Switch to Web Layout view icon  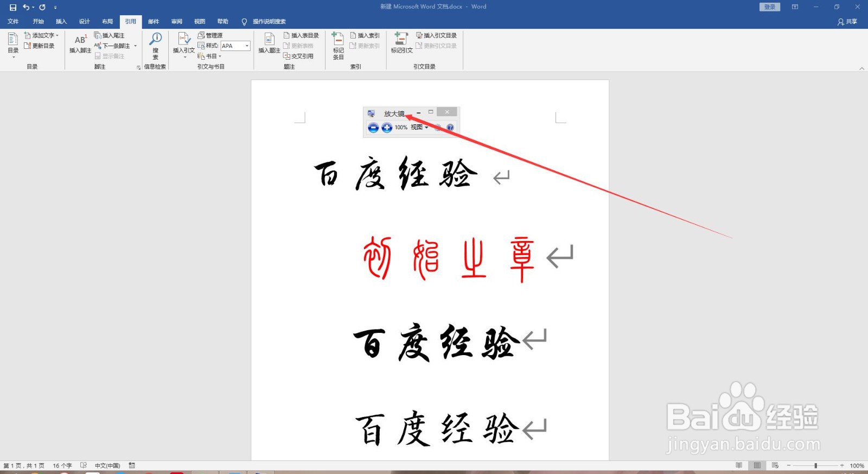pos(775,465)
